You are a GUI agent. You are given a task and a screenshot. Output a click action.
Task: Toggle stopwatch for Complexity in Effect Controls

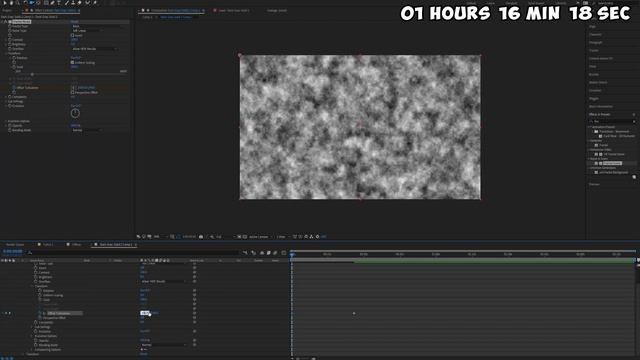tap(10, 97)
